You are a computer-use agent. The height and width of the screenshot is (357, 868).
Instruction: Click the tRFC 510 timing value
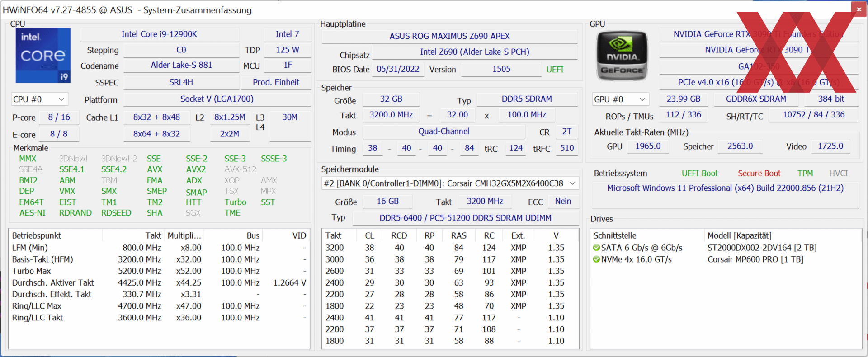pos(567,148)
